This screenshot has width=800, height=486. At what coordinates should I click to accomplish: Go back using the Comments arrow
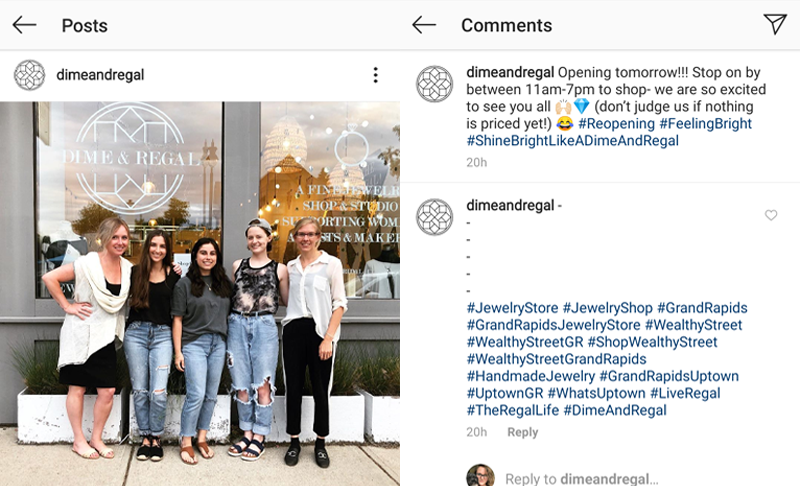pyautogui.click(x=424, y=25)
